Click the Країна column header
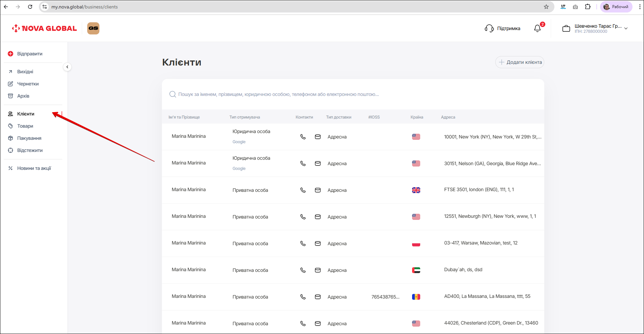644x334 pixels. pos(416,117)
